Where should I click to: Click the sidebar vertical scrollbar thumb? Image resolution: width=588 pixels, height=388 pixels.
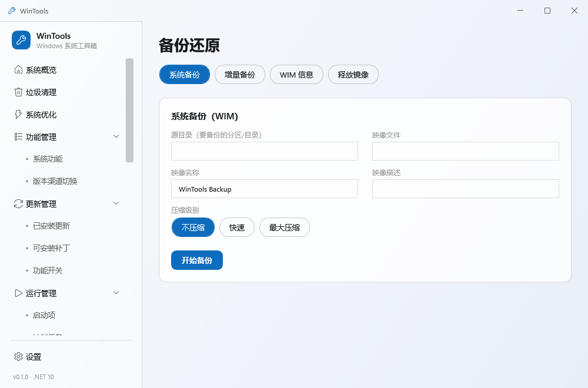pos(129,110)
